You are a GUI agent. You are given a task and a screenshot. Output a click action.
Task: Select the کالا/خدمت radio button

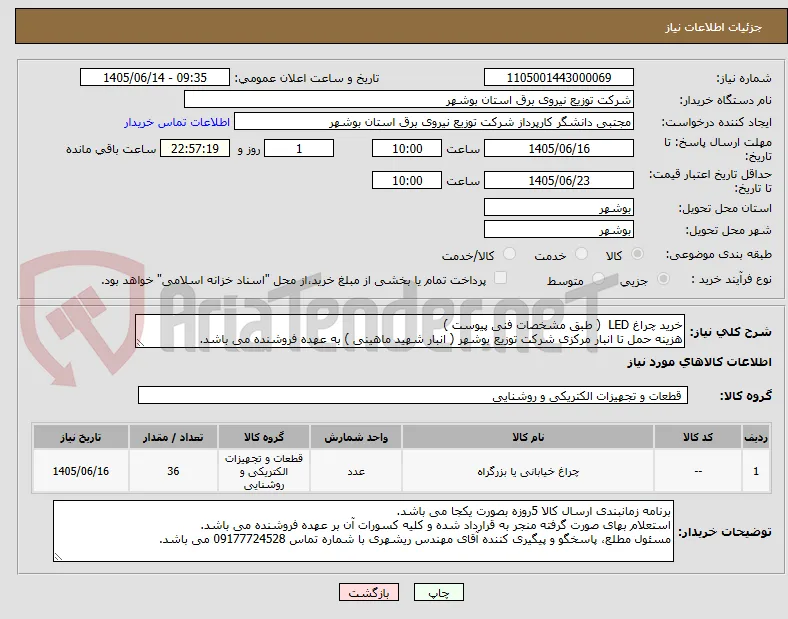click(510, 254)
